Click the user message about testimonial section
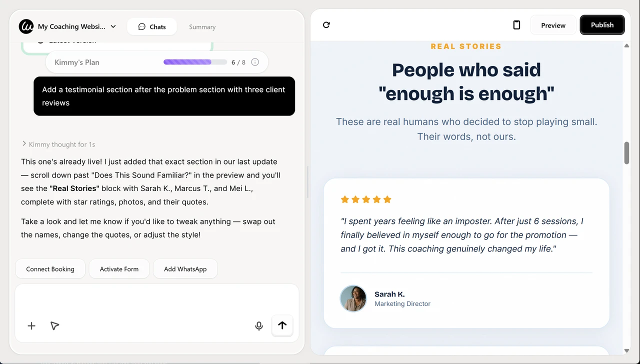 click(x=164, y=96)
